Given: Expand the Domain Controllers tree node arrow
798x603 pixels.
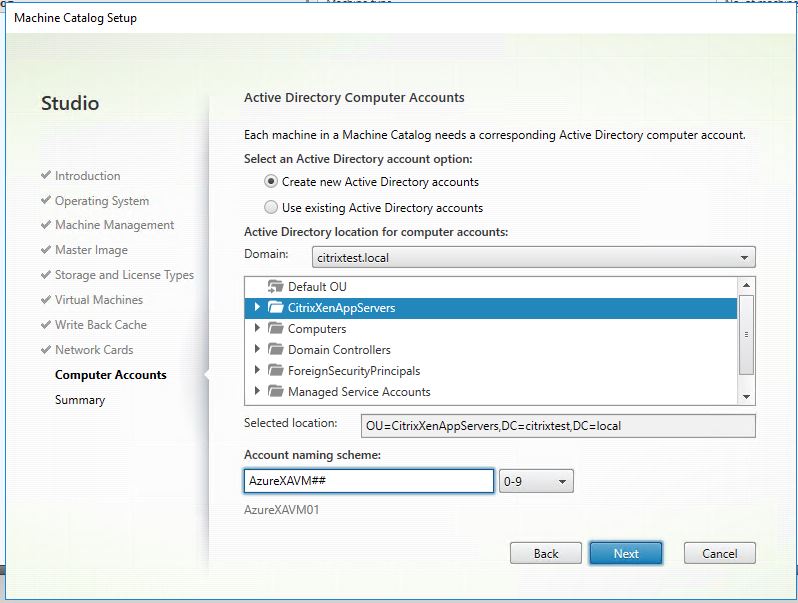Looking at the screenshot, I should pyautogui.click(x=257, y=350).
